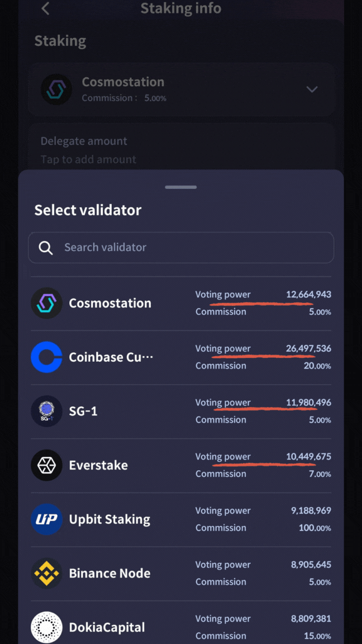Expand the Cosmostation validator dropdown chevron
The image size is (362, 644).
click(x=312, y=89)
